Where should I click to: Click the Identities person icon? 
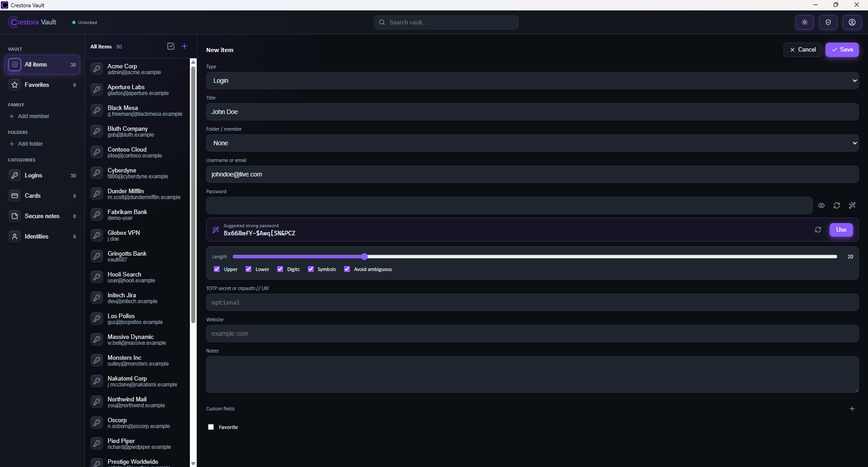coord(15,237)
